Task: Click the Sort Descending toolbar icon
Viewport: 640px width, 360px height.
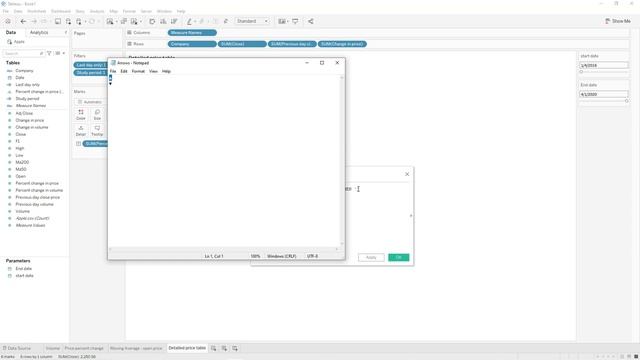Action: click(x=174, y=21)
